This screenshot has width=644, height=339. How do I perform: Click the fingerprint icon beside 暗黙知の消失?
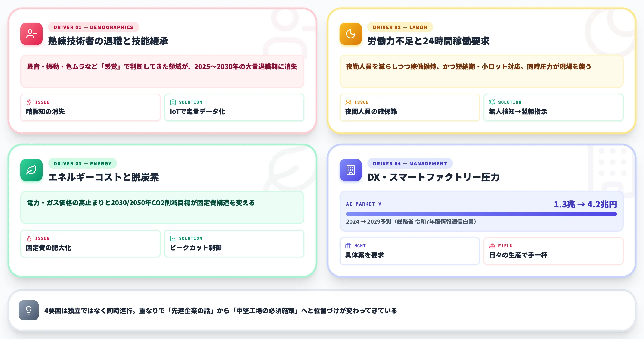click(x=30, y=102)
